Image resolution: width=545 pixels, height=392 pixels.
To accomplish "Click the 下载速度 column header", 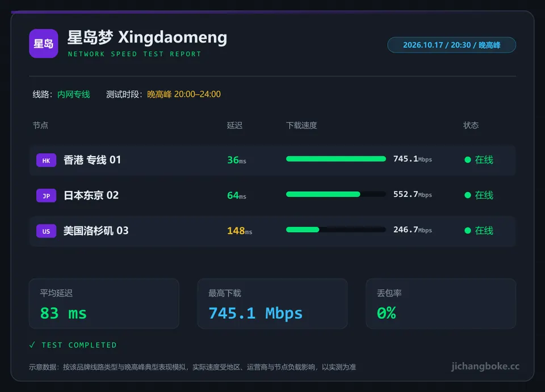I will (x=301, y=125).
